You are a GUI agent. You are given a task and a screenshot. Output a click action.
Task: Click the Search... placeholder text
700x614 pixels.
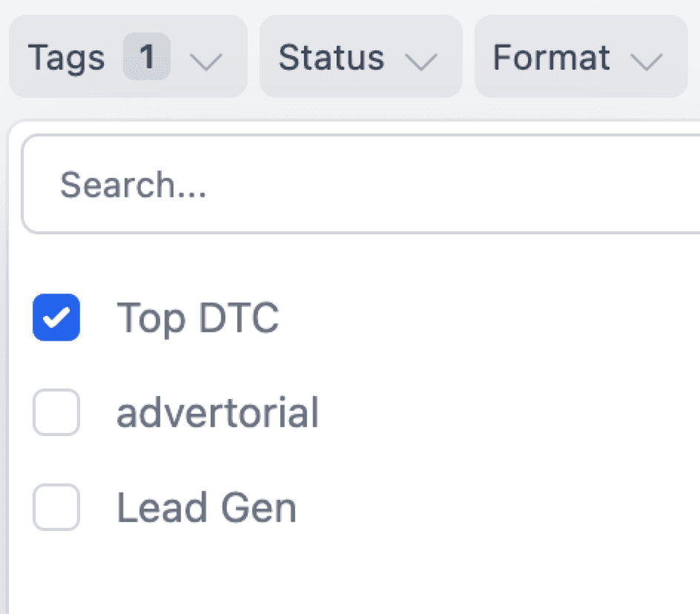coord(133,185)
